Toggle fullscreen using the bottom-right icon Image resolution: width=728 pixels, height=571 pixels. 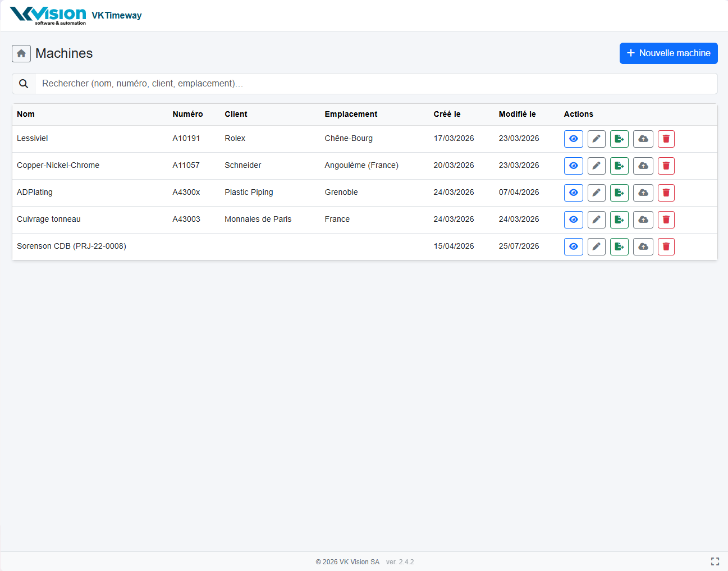[715, 561]
